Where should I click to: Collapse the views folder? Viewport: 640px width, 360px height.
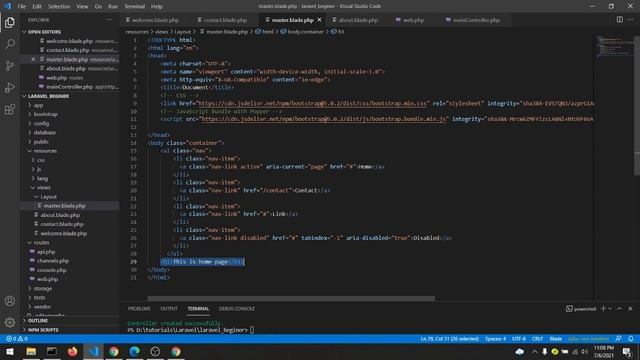tap(43, 188)
